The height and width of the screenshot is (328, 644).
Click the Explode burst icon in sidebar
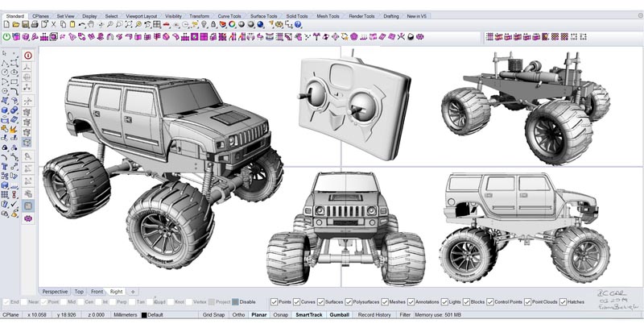[14, 131]
